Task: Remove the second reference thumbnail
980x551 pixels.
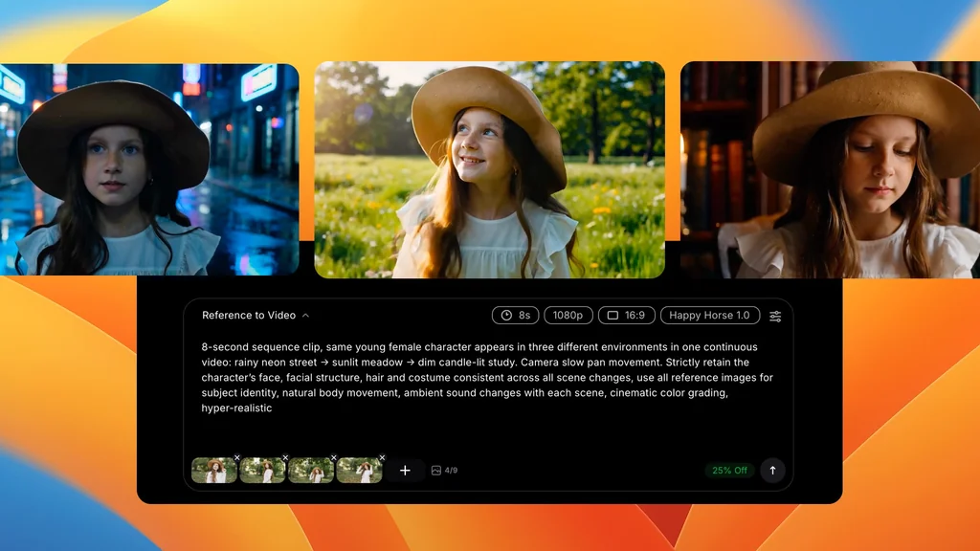Action: coord(285,458)
